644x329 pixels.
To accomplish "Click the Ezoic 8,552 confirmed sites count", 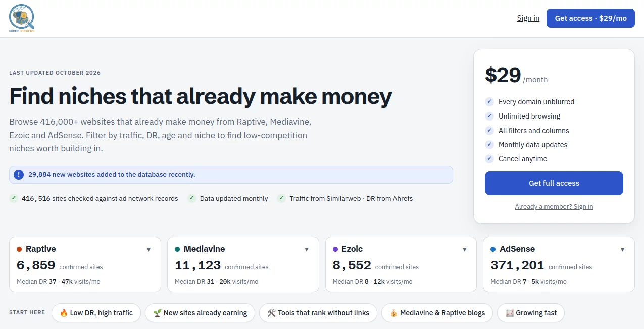I will pos(376,265).
